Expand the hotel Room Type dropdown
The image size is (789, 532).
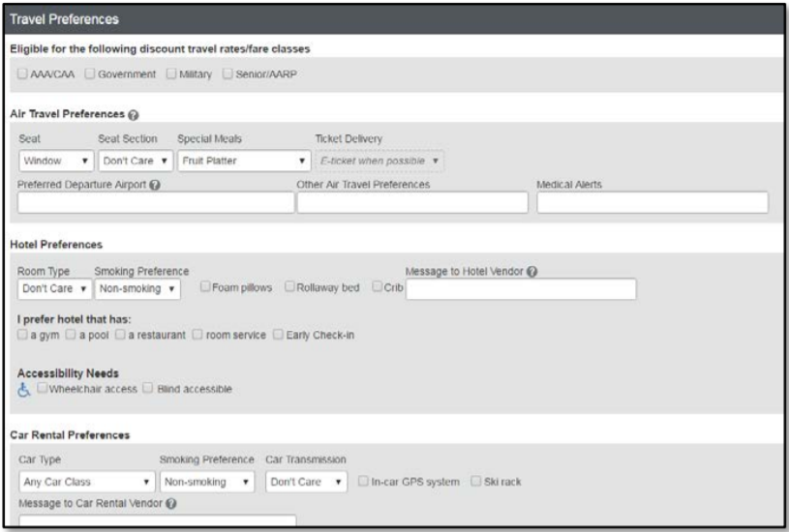coord(54,288)
